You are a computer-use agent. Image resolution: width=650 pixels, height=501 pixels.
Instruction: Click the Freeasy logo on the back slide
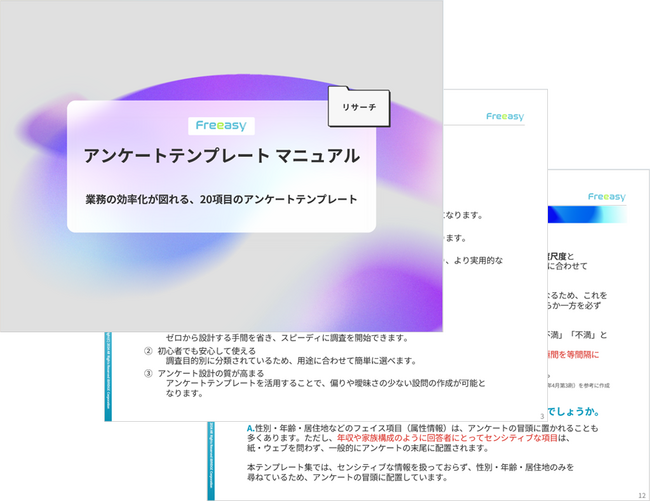point(606,197)
